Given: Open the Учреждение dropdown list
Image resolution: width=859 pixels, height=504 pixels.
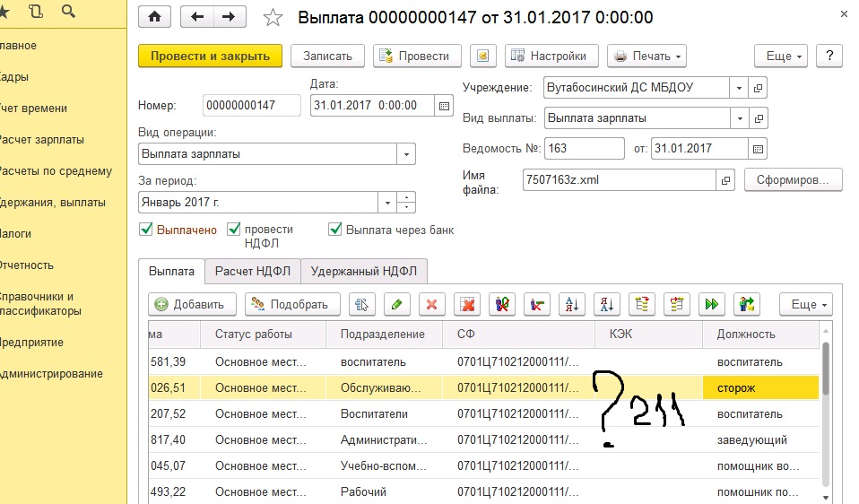Looking at the screenshot, I should 738,88.
